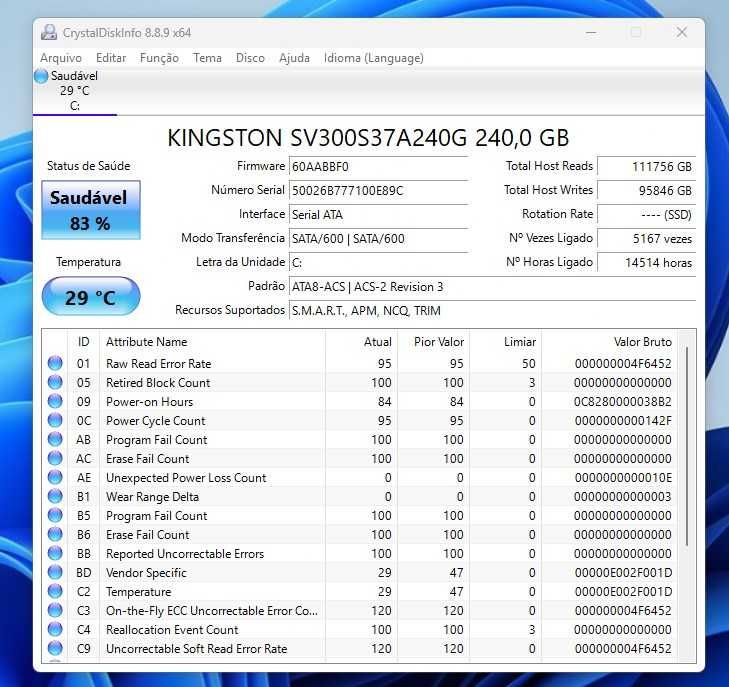This screenshot has width=729, height=687.
Task: Click status orb for Wear Range Delta
Action: [x=55, y=496]
